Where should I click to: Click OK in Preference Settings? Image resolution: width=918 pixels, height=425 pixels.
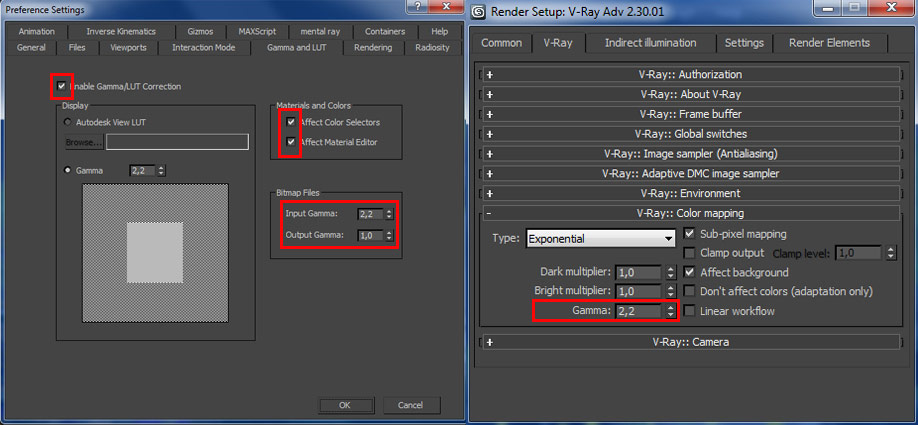(344, 405)
